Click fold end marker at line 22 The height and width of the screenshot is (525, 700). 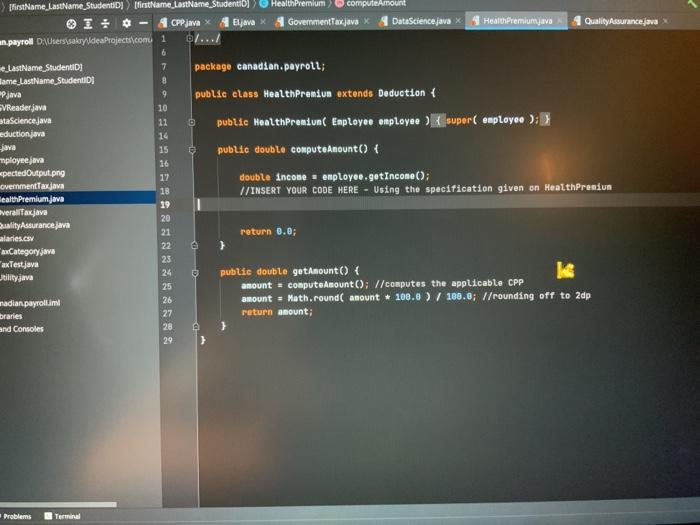click(194, 245)
